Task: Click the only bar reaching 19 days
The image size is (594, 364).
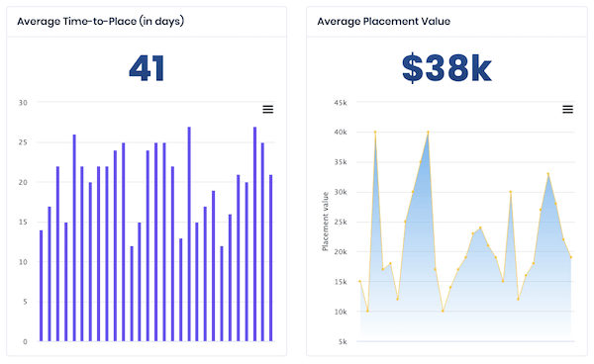Action: click(213, 266)
